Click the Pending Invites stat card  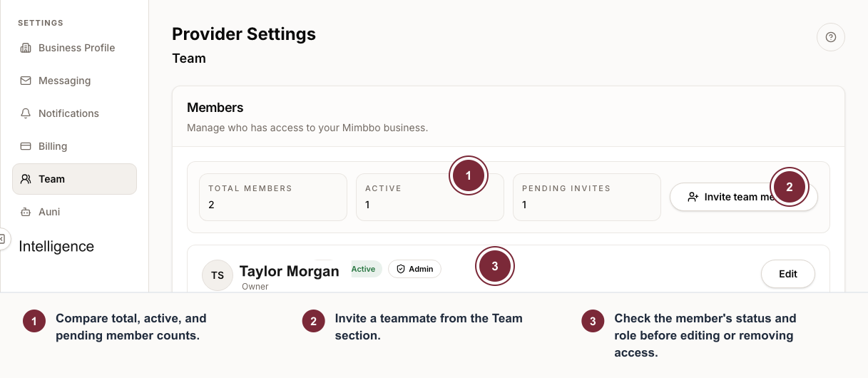coord(587,197)
